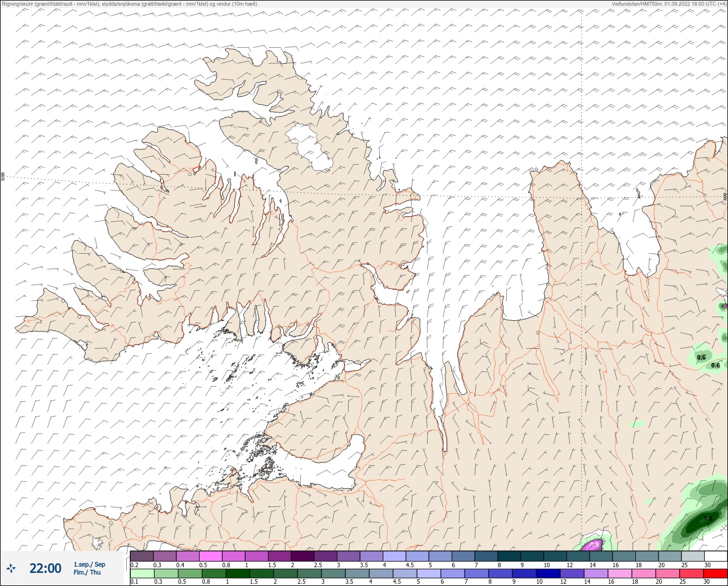Click the purple snow patch at bottom of map
The height and width of the screenshot is (586, 728).
click(x=593, y=545)
